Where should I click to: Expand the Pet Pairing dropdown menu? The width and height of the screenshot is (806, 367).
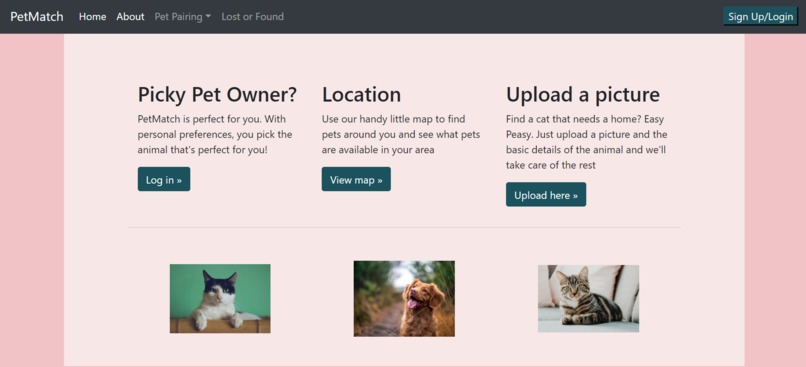pyautogui.click(x=182, y=16)
